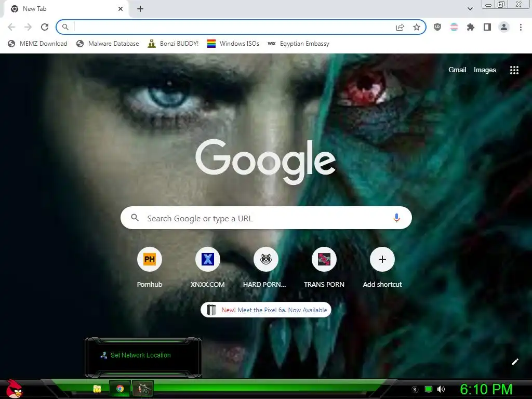Viewport: 532px width, 399px height.
Task: Open Google Images link
Action: 485,70
